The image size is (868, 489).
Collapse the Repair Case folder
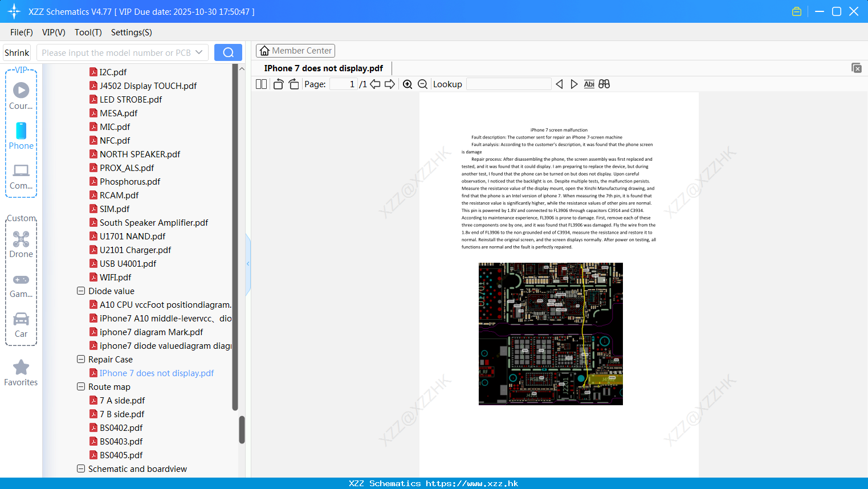81,359
